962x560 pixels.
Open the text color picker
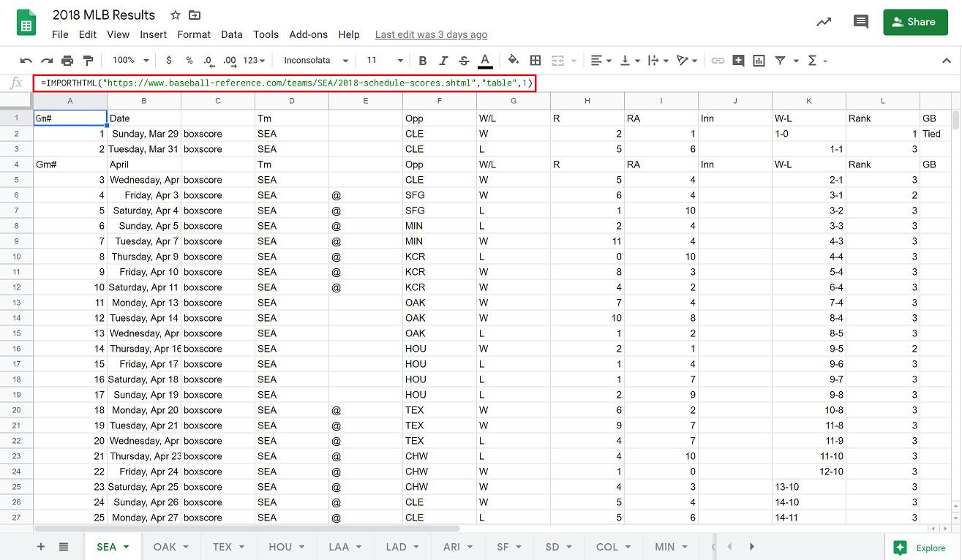click(484, 61)
